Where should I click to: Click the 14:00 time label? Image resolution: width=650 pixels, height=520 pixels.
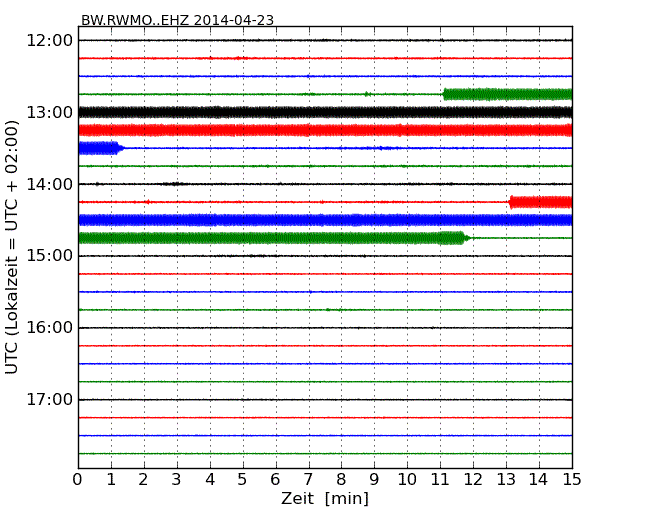(50, 184)
